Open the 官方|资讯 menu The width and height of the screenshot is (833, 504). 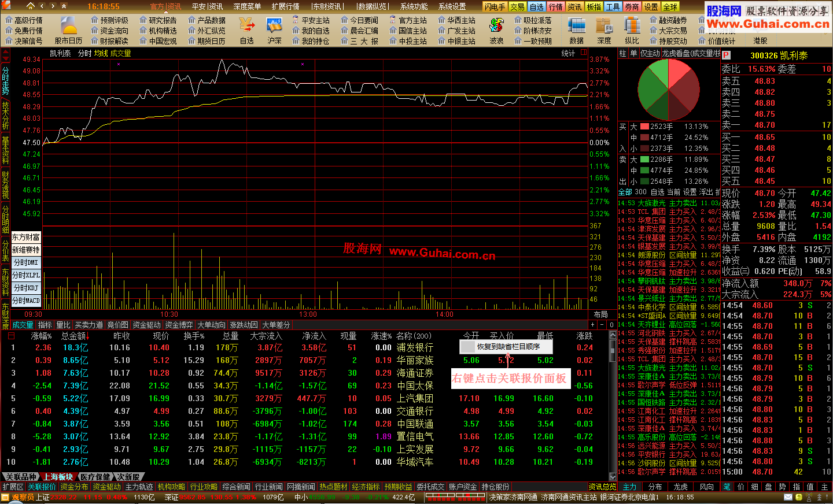pyautogui.click(x=165, y=6)
